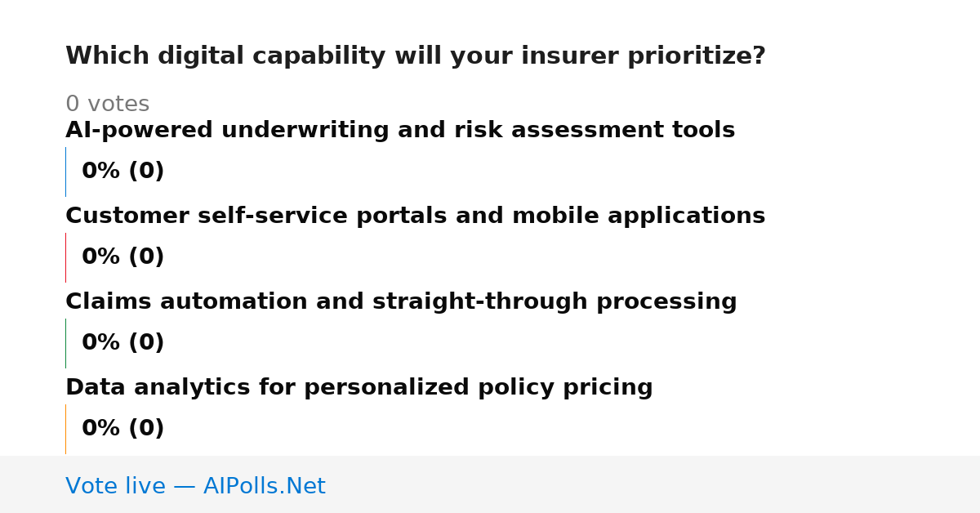Viewport: 980px width, 513px height.
Task: Select AI-powered underwriting and risk assessment tools option
Action: coord(400,131)
